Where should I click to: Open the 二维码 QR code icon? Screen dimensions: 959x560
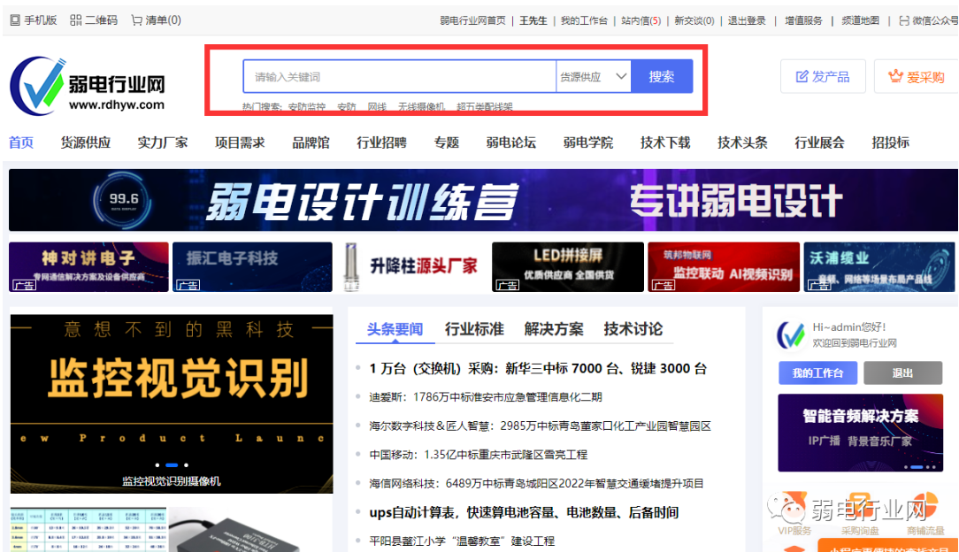coord(76,20)
